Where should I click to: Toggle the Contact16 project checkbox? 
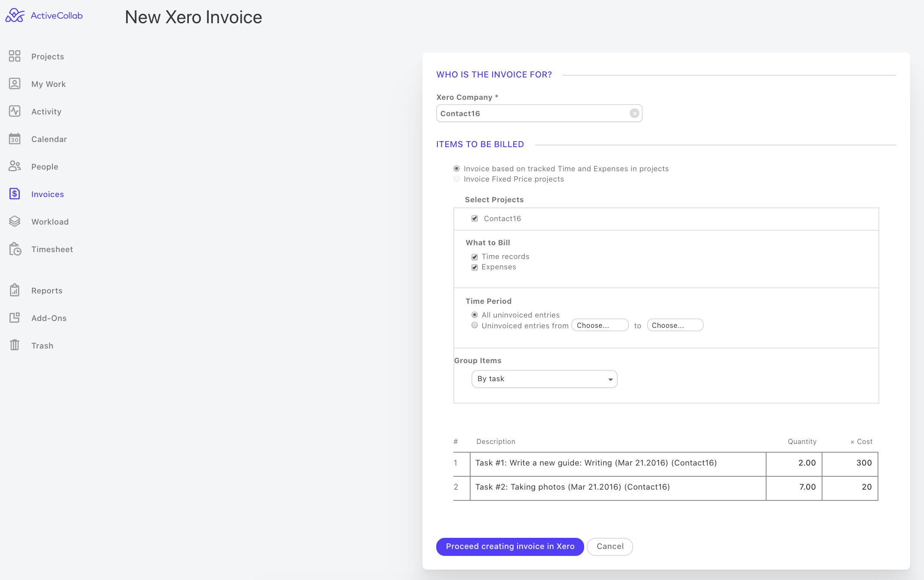(x=474, y=219)
